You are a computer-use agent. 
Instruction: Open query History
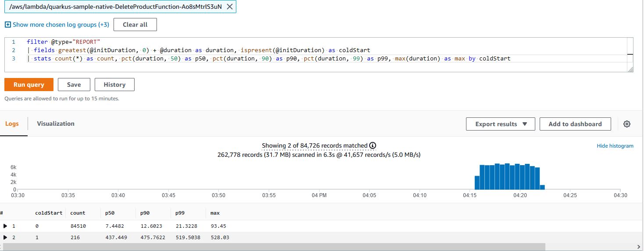114,85
